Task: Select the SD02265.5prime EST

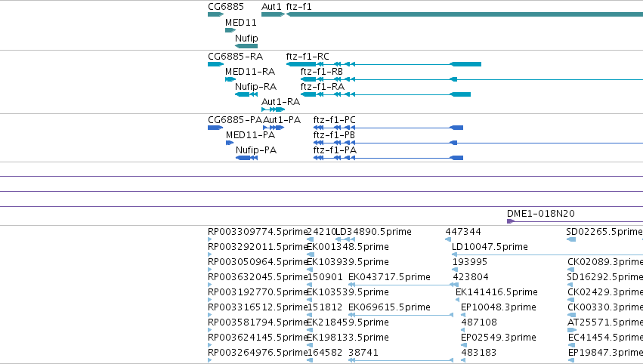Action: (604, 232)
